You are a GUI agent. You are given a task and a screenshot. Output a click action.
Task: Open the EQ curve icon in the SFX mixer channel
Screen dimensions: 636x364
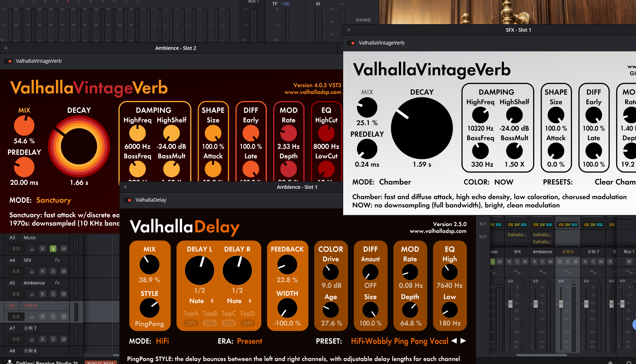click(x=517, y=272)
